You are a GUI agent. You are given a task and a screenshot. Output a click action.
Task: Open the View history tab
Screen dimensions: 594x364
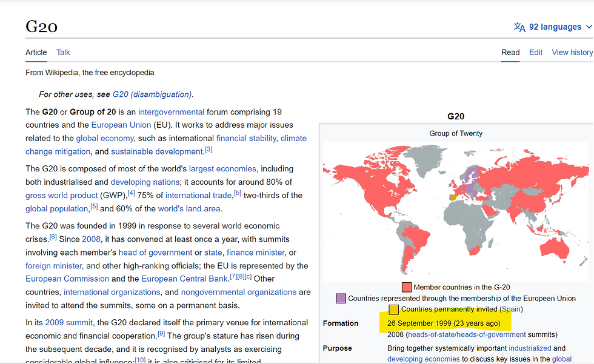point(572,53)
